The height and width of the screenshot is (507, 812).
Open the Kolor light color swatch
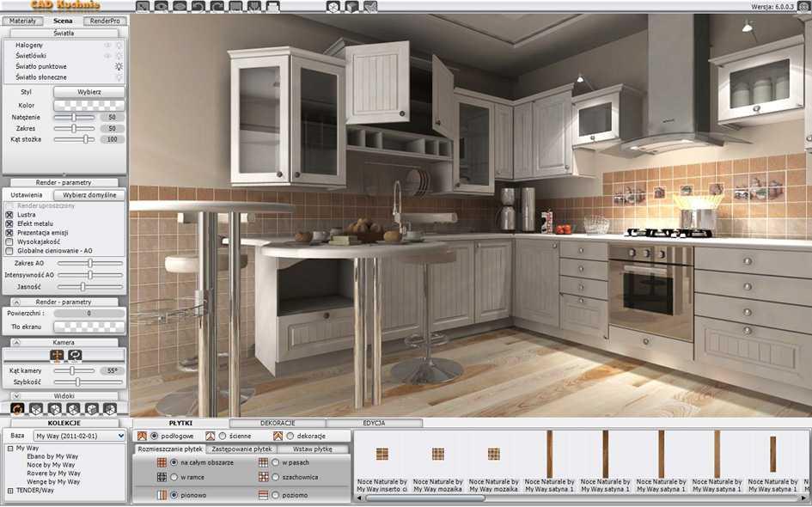[89, 105]
